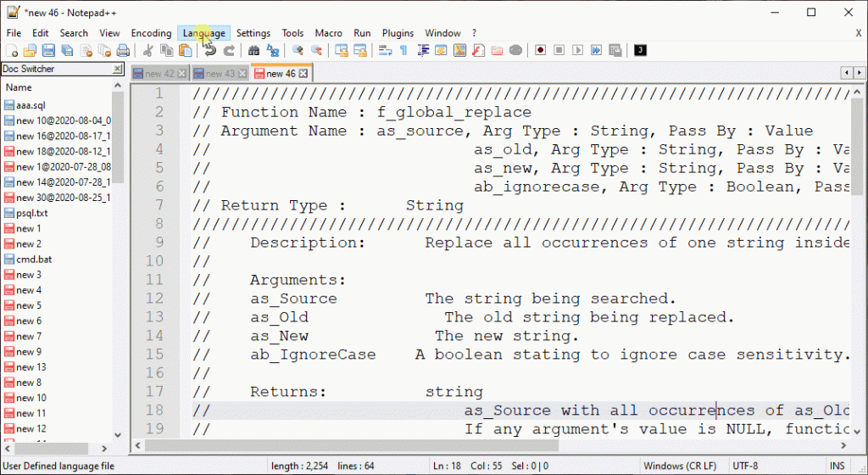
Task: Open the File menu
Action: click(14, 33)
